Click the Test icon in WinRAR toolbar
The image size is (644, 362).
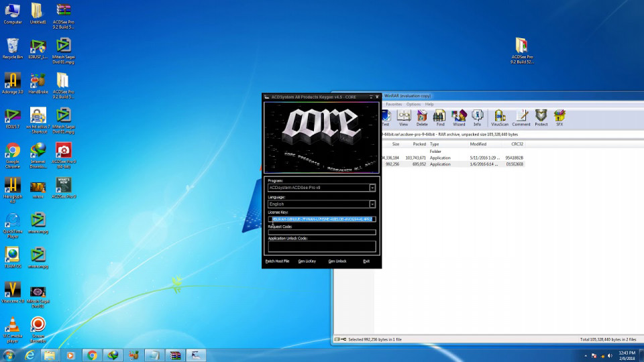point(385,118)
